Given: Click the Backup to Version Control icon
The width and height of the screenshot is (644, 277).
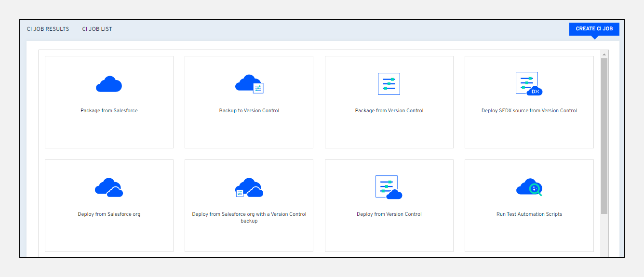Looking at the screenshot, I should [x=249, y=84].
